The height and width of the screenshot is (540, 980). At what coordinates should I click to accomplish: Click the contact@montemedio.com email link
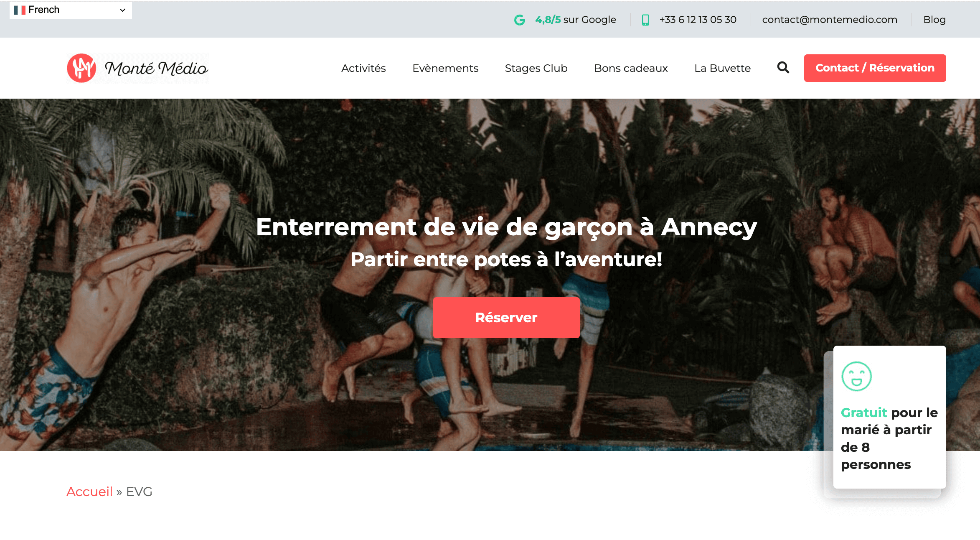point(830,20)
